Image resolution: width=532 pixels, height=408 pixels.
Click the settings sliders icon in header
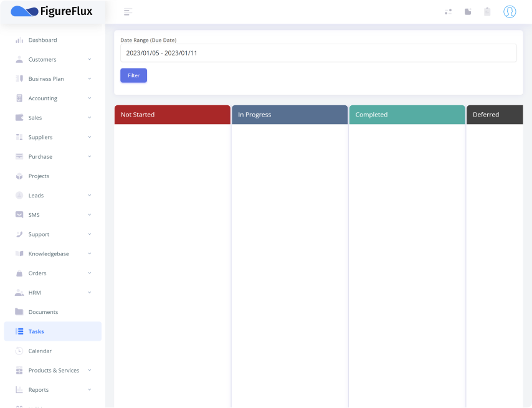coord(448,12)
